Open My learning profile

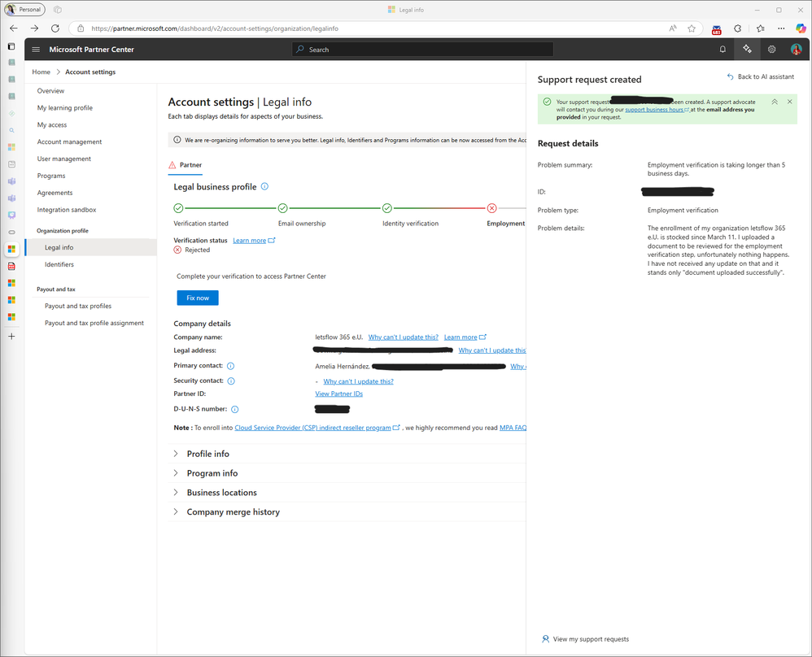coord(65,108)
